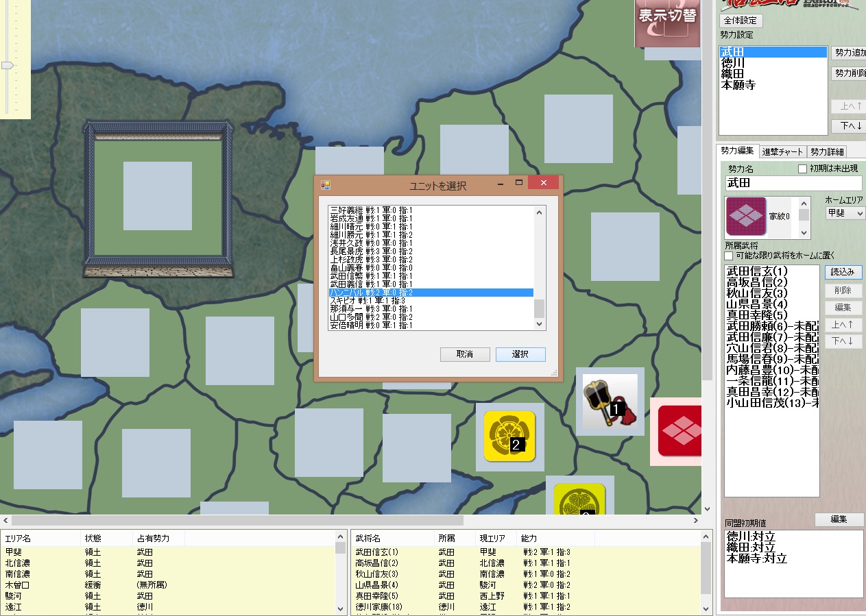Click the 勢力削除 button
The width and height of the screenshot is (866, 616).
pyautogui.click(x=848, y=73)
